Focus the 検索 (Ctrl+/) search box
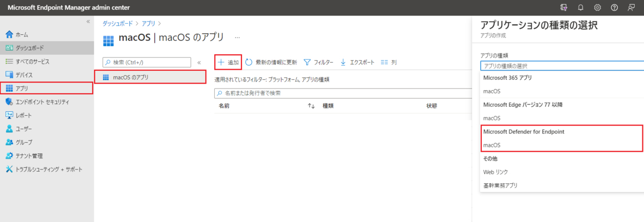Image resolution: width=644 pixels, height=222 pixels. [146, 63]
